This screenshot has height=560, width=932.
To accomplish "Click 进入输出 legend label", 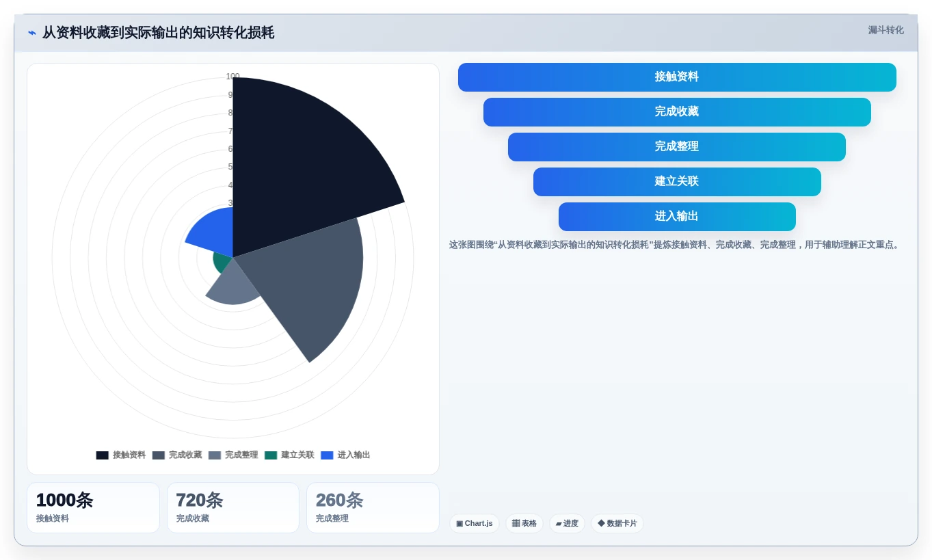I will point(354,455).
